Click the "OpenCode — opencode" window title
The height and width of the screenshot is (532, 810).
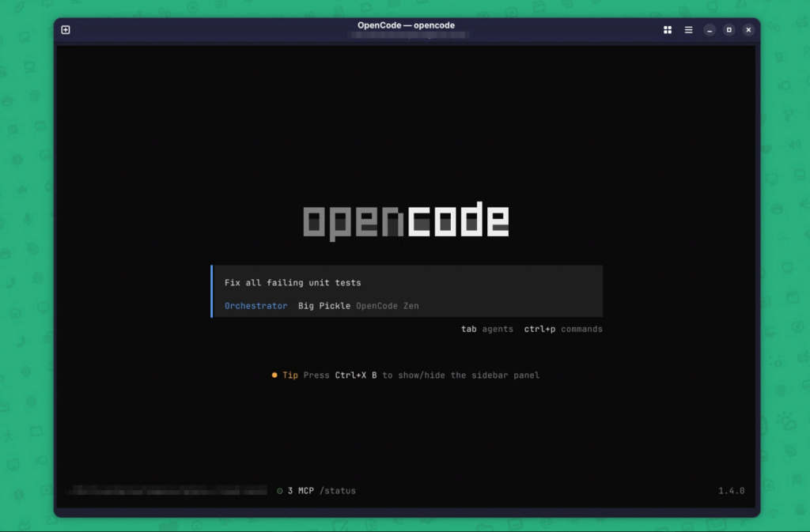(x=406, y=25)
